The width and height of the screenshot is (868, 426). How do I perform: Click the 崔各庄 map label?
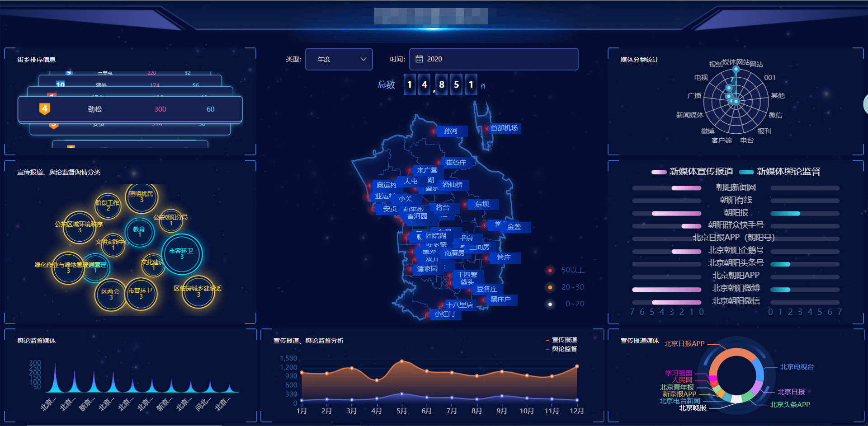456,163
